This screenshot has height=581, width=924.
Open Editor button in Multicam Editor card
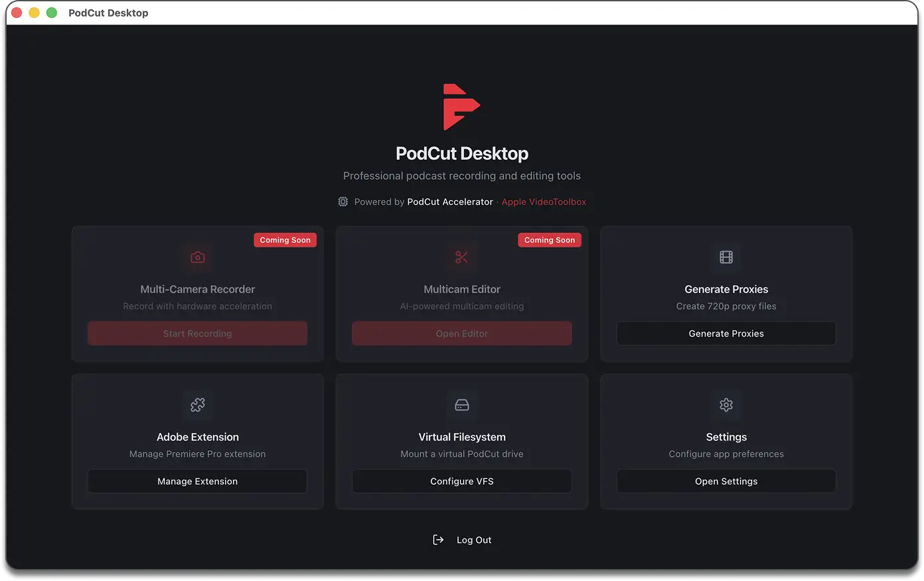click(462, 334)
